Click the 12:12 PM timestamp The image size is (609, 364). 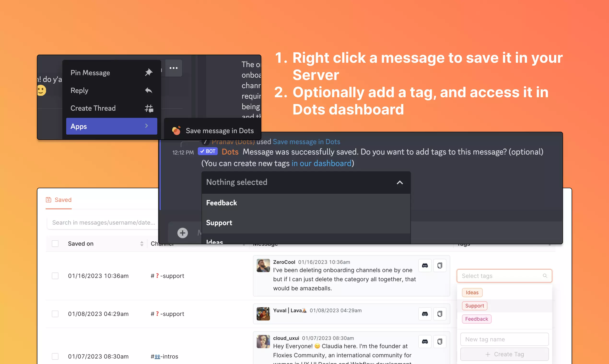point(183,153)
